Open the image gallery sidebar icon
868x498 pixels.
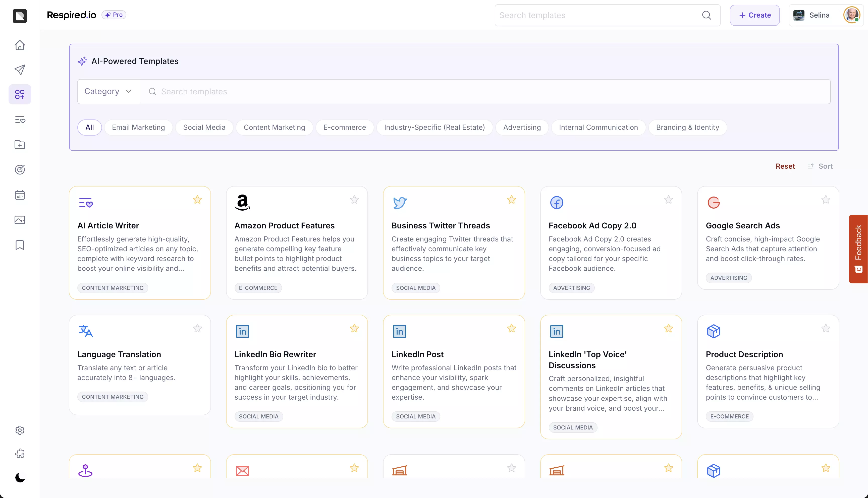click(x=20, y=220)
